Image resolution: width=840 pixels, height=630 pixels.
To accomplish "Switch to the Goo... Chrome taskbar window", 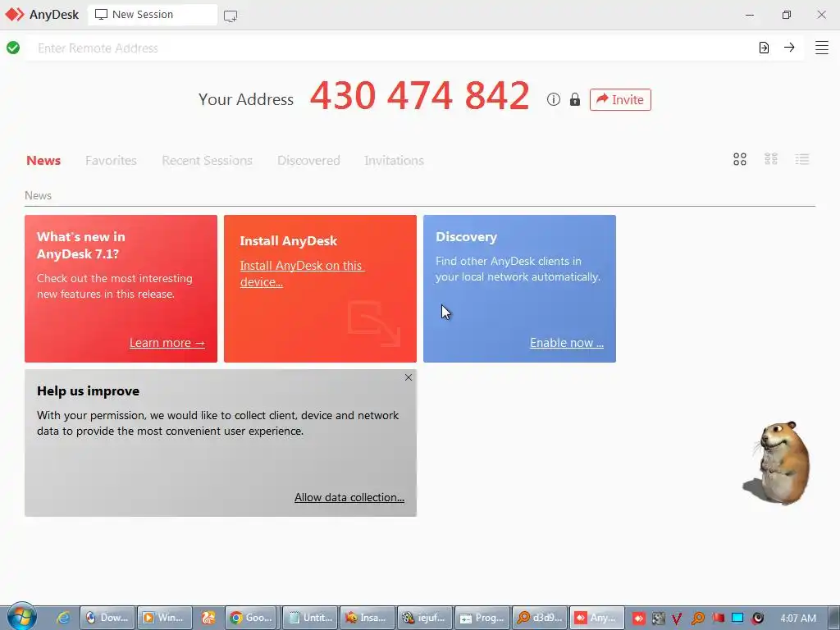I will pos(252,618).
